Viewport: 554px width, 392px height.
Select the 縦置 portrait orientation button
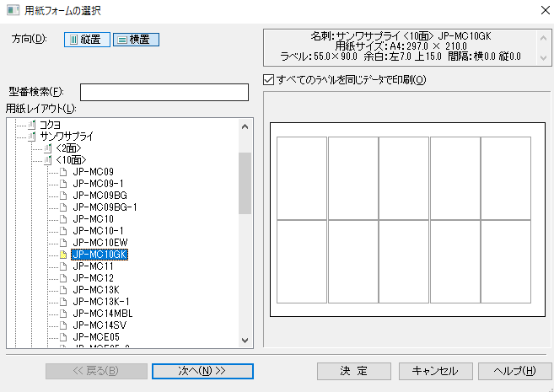[x=87, y=39]
